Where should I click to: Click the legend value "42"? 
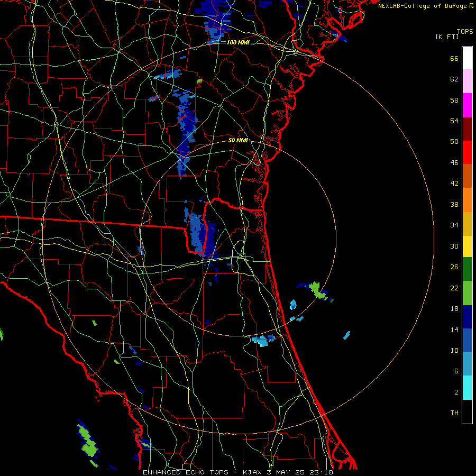click(x=454, y=184)
